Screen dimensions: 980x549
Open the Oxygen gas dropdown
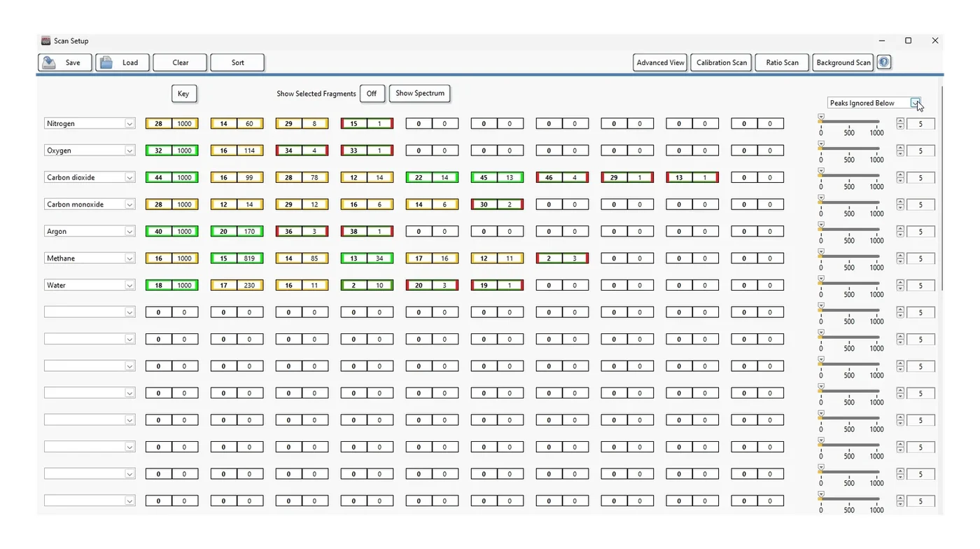[x=129, y=151]
